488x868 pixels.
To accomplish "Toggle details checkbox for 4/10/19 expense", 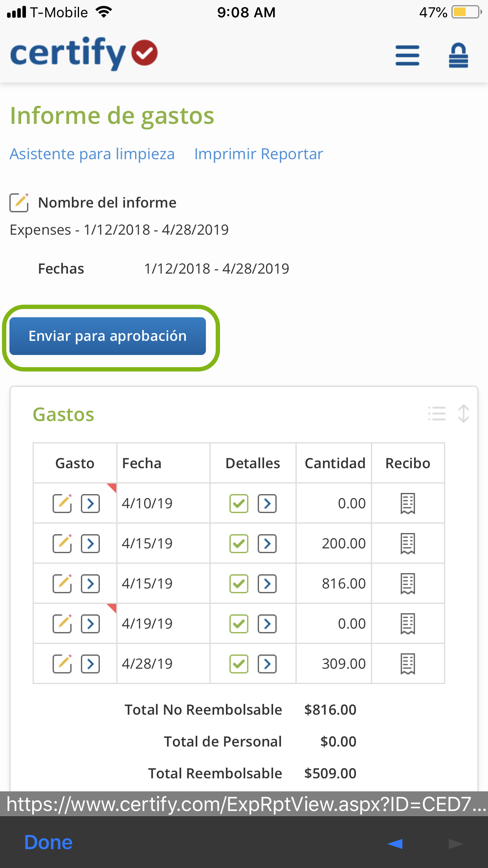I will coord(238,504).
